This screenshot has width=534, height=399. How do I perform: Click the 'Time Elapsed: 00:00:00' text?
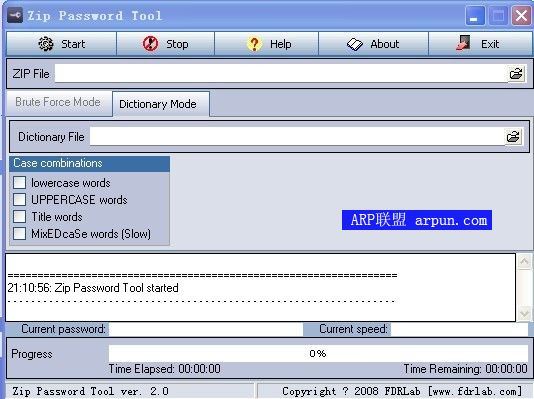pyautogui.click(x=164, y=369)
